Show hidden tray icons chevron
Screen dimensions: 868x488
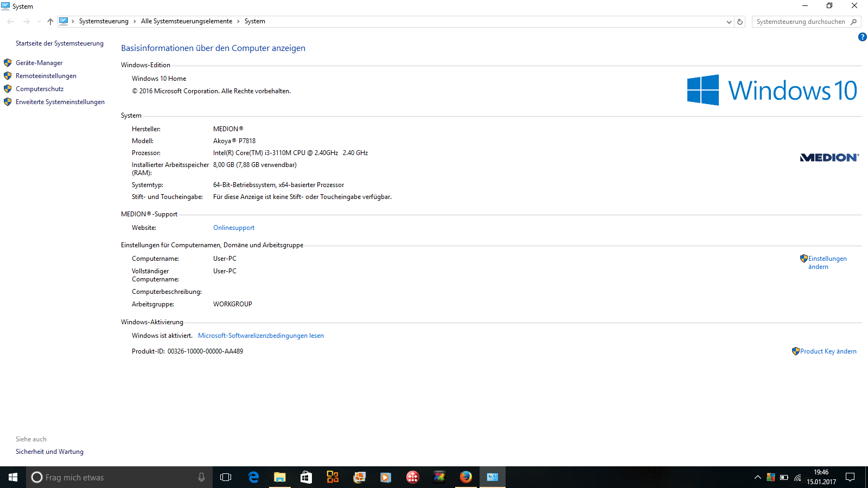click(758, 477)
